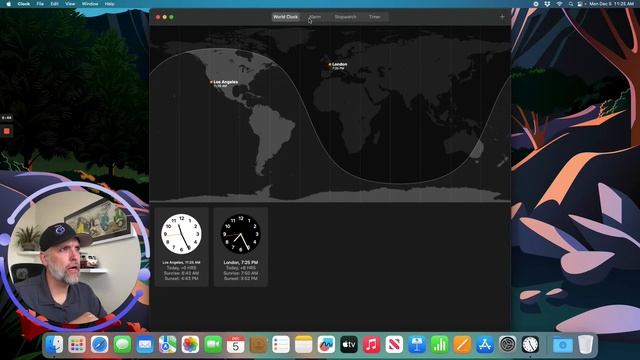640x360 pixels.
Task: Open the Downloads folder in dock
Action: pyautogui.click(x=562, y=345)
